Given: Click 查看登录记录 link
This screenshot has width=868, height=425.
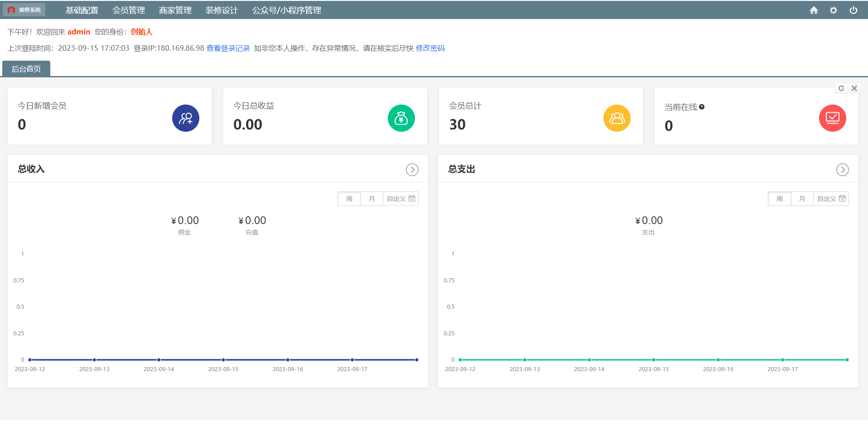Looking at the screenshot, I should tap(228, 48).
